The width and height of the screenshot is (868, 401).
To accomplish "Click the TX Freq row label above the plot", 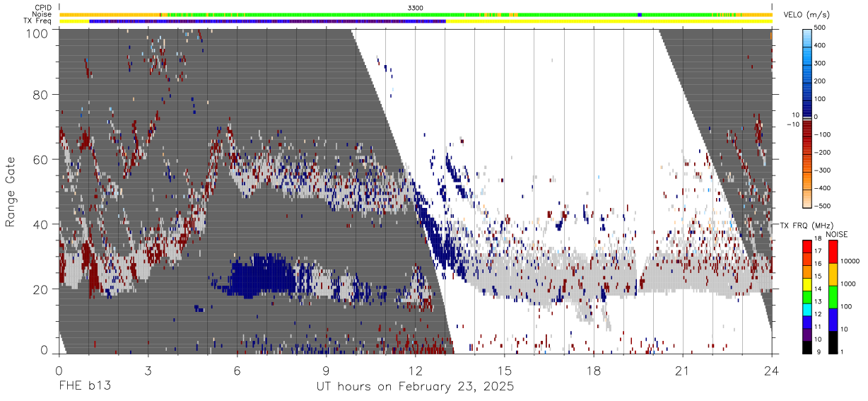I will 37,21.
